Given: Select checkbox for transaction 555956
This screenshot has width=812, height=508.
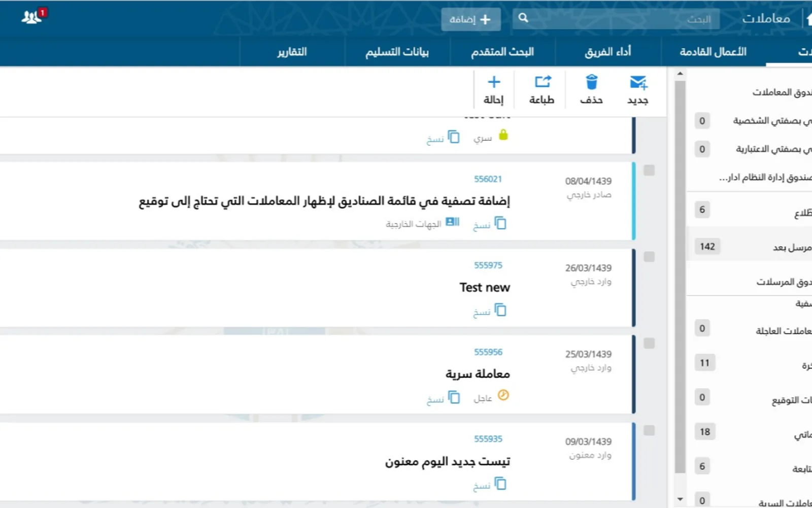Looking at the screenshot, I should (x=649, y=343).
